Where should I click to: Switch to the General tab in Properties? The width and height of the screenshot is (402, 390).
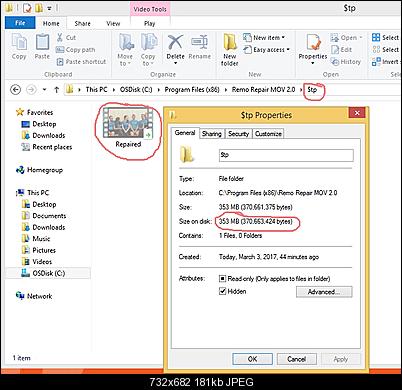(x=185, y=133)
